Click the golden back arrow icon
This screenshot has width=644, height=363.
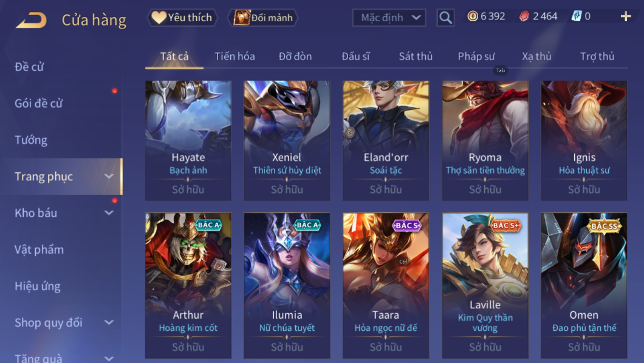(x=31, y=19)
